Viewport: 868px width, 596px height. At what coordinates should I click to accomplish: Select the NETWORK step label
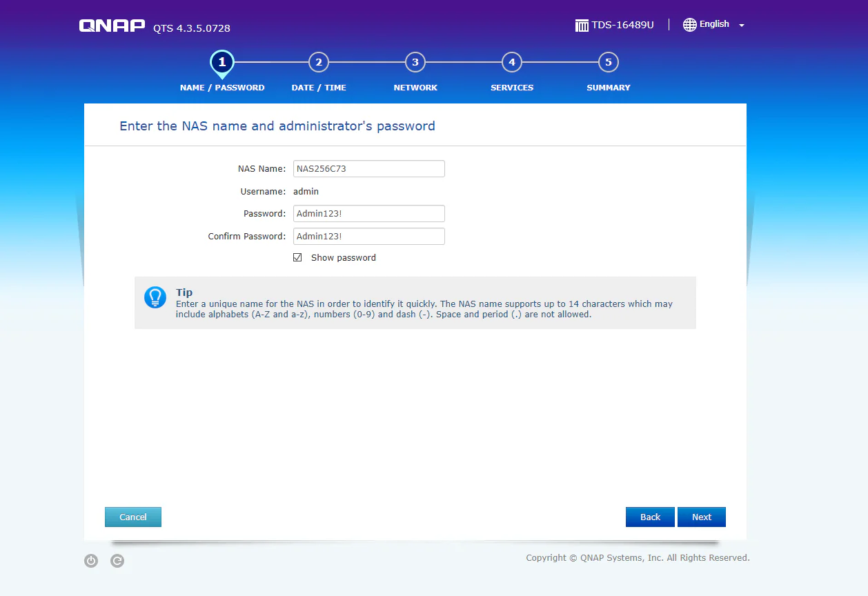(x=415, y=88)
